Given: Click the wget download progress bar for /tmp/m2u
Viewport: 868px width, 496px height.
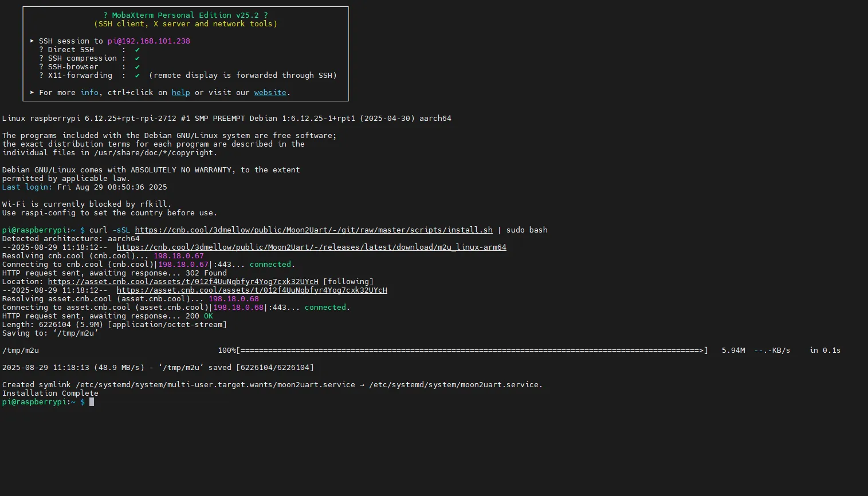Looking at the screenshot, I should pyautogui.click(x=472, y=351).
